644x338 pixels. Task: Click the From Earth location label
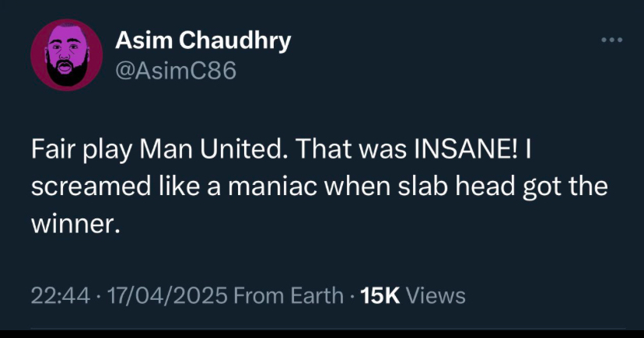(x=288, y=295)
